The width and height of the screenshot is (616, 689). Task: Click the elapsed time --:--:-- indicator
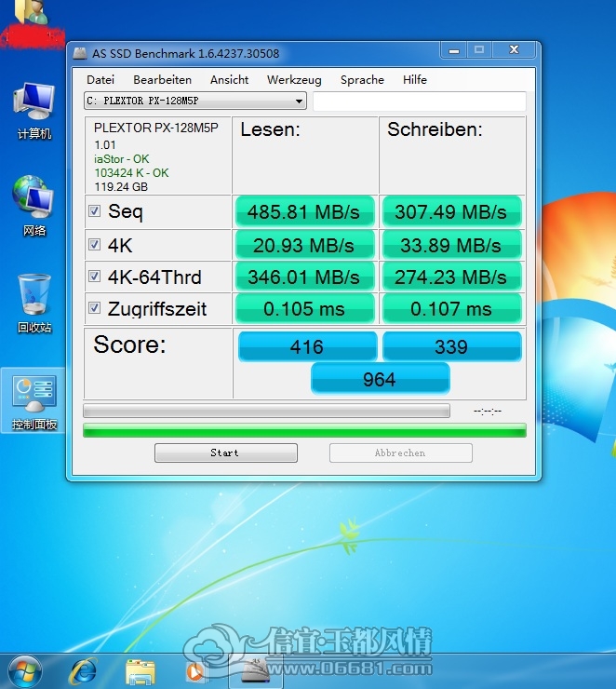tap(488, 412)
